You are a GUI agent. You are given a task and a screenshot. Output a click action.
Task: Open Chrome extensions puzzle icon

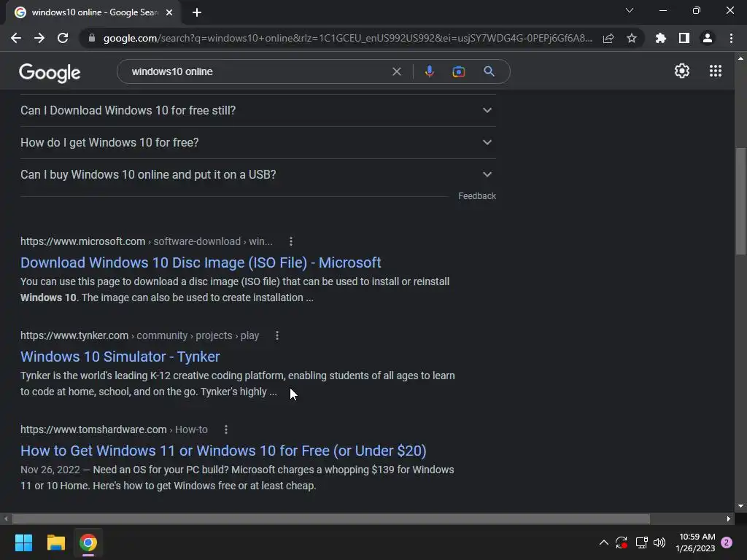pyautogui.click(x=660, y=38)
